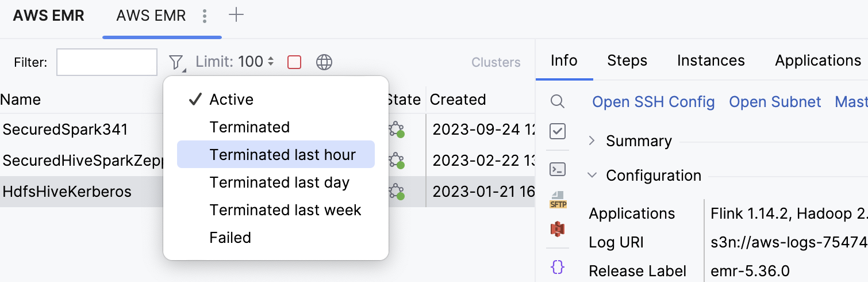The image size is (868, 282).
Task: Open the terminal console icon
Action: click(x=557, y=169)
